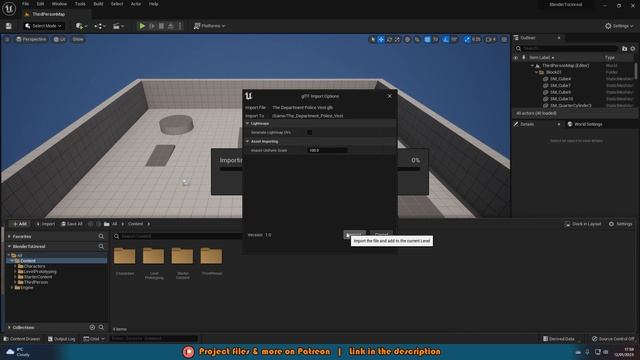Image resolution: width=640 pixels, height=360 pixels.
Task: Open the viewport hamburger options menu
Action: pos(7,39)
